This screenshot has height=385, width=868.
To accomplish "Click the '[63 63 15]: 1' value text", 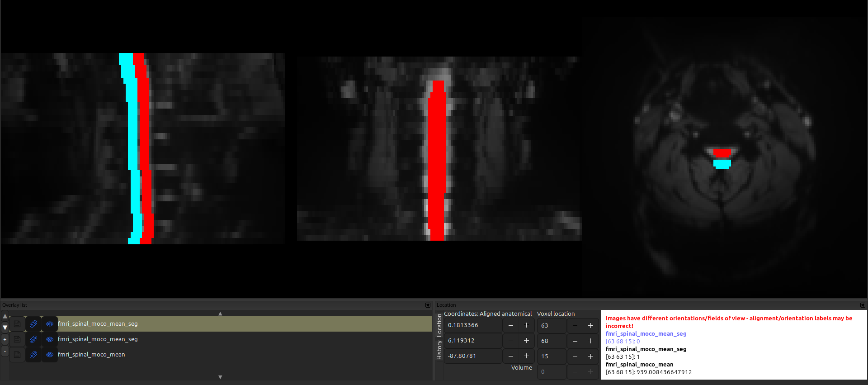I will (x=623, y=357).
